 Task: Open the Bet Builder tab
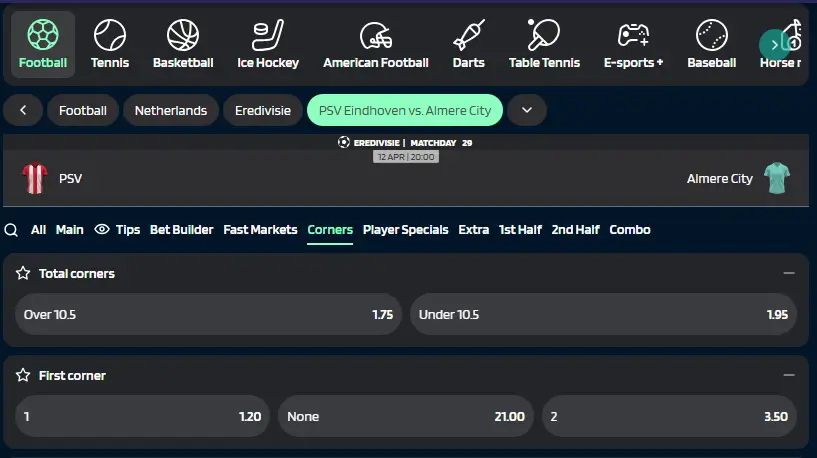[x=181, y=230]
